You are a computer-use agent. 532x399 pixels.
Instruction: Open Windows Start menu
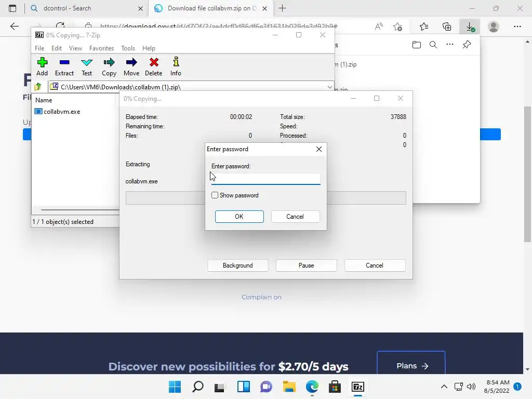pos(175,387)
